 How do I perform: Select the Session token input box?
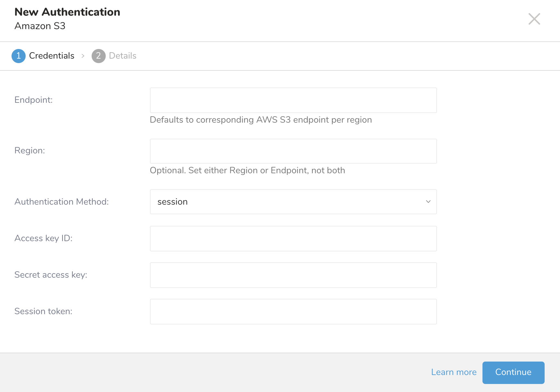(x=293, y=312)
